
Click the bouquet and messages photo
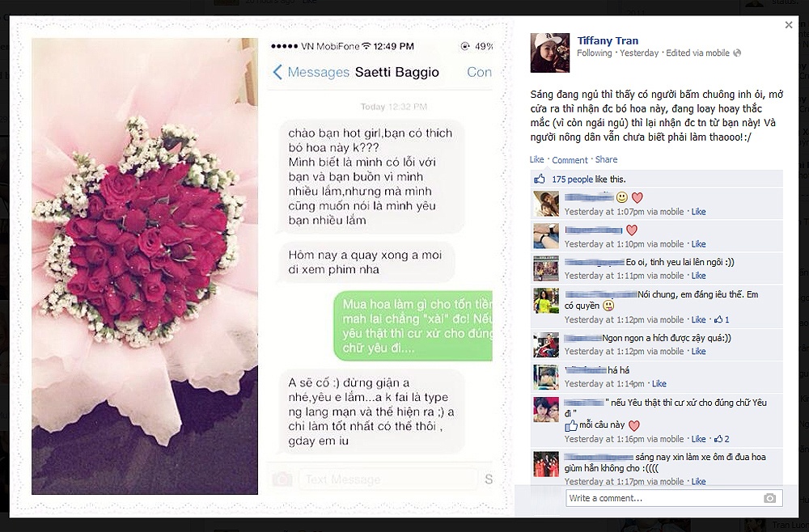[261, 266]
